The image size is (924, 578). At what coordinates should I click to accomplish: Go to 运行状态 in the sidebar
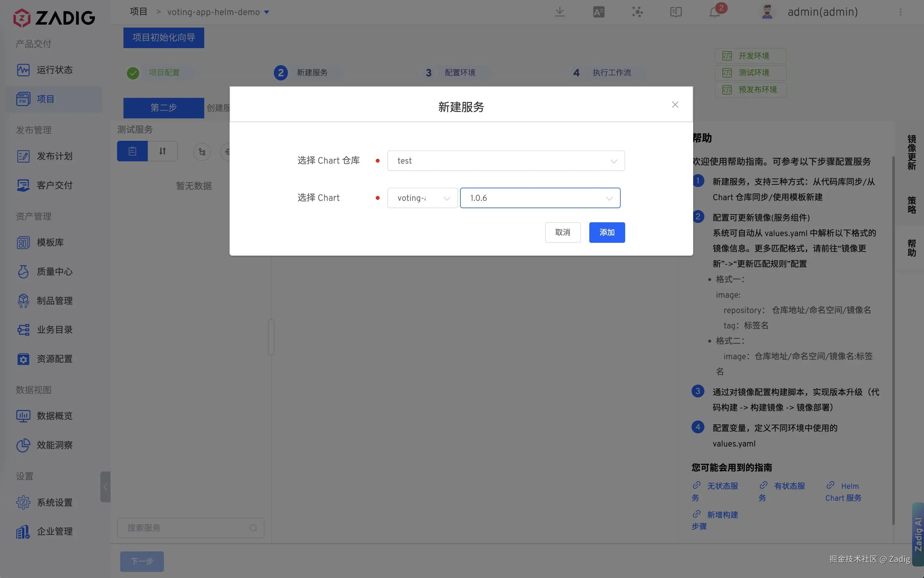(x=54, y=70)
